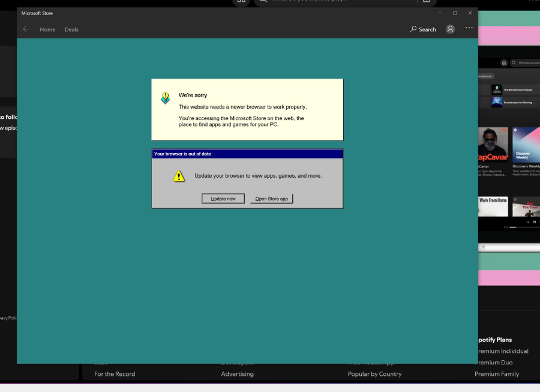Maximize the Microsoft Store window

pos(455,13)
